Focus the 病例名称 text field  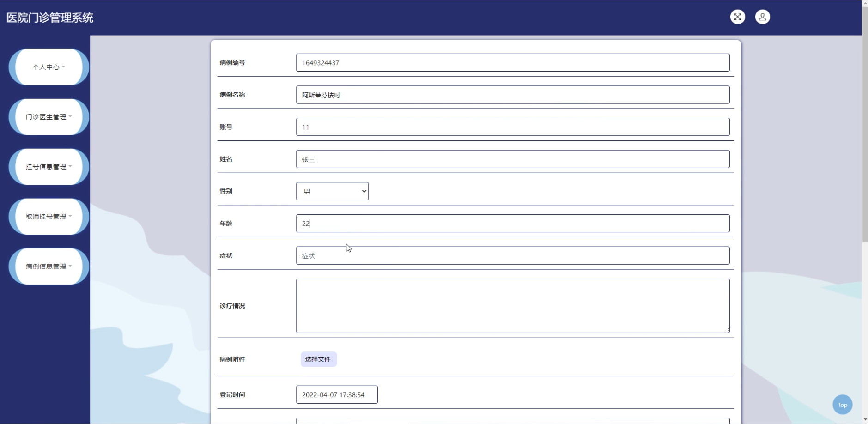click(513, 95)
